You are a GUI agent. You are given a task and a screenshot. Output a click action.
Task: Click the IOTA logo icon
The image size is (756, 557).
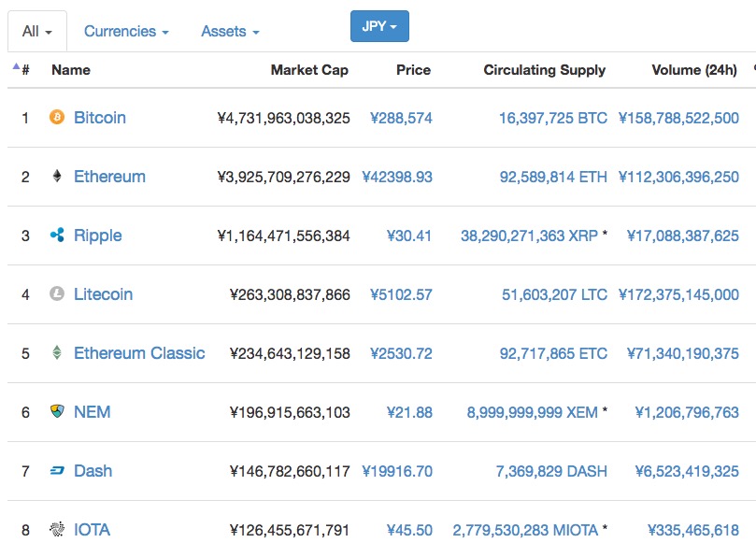57,530
